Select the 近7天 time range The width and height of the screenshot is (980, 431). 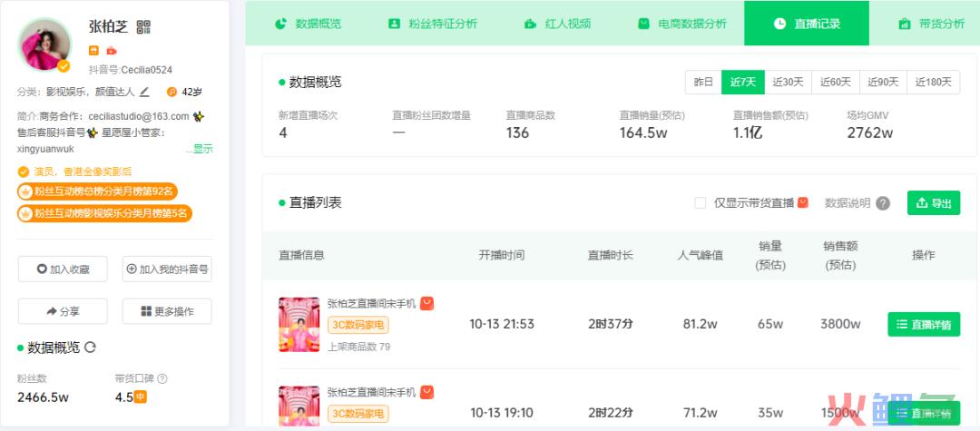[x=743, y=82]
